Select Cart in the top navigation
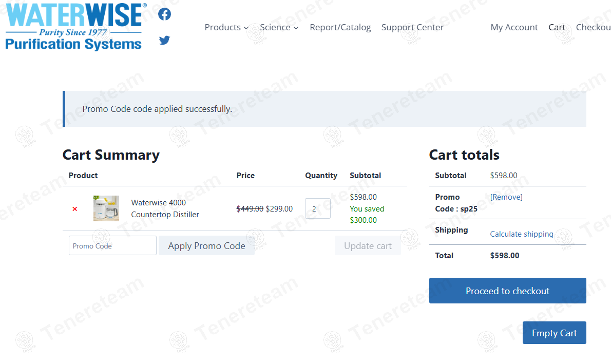The image size is (611, 364). (557, 27)
